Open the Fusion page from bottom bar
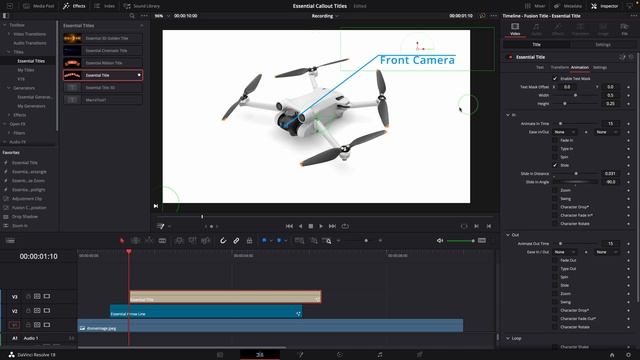The height and width of the screenshot is (360, 640). click(300, 355)
